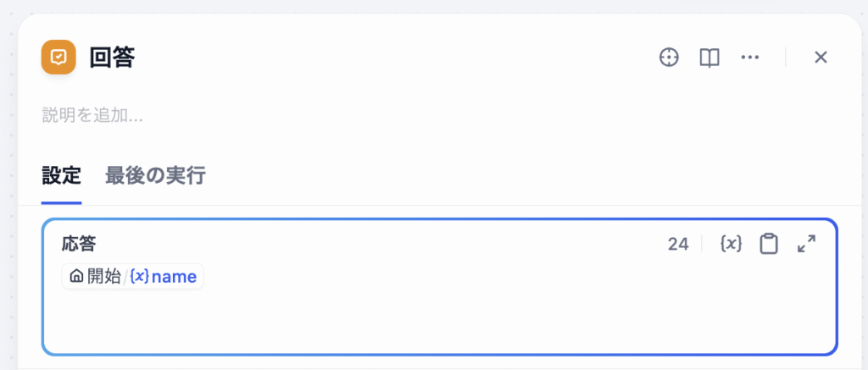The width and height of the screenshot is (868, 370).
Task: Close the 回答 panel
Action: pyautogui.click(x=821, y=57)
